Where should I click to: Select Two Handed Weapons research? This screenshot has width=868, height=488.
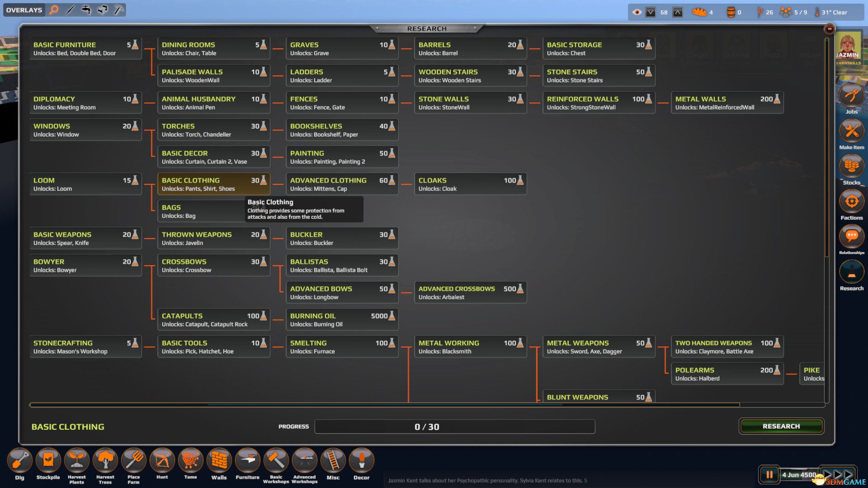pos(727,347)
